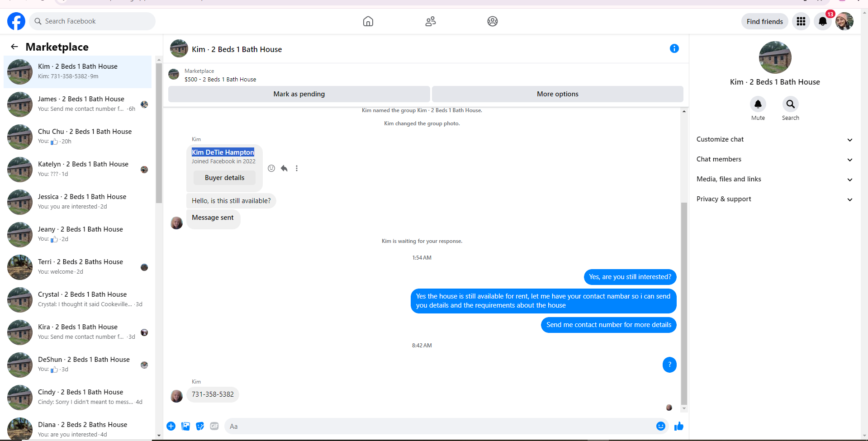Click Find friends button
This screenshot has height=441, width=868.
[x=765, y=21]
